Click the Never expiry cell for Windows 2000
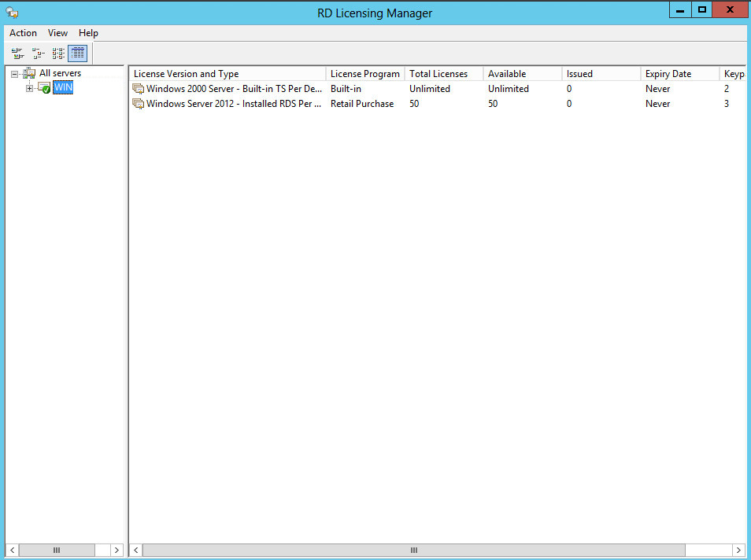The height and width of the screenshot is (560, 751). [x=657, y=89]
